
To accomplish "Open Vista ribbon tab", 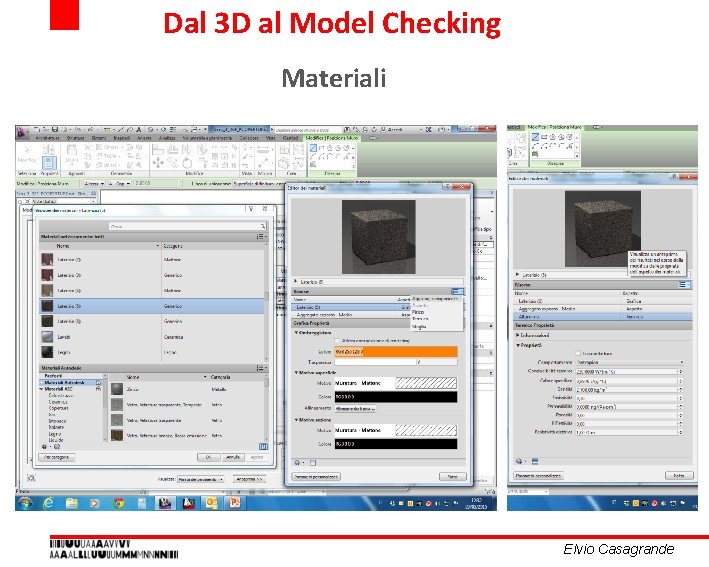I will 270,138.
